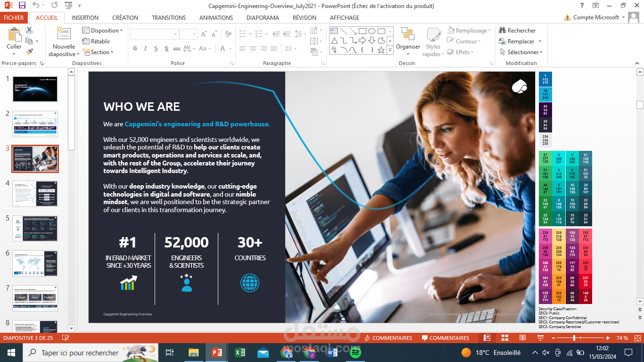Click the zoom in plus button
Screen dimensions: 644x362
(x=608, y=338)
